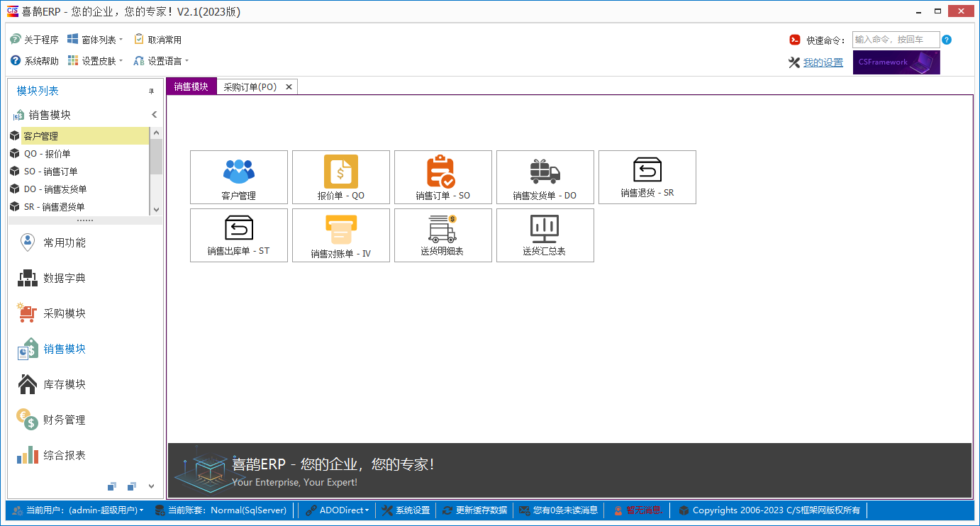The height and width of the screenshot is (526, 980).
Task: Open the 报价单 - QO icon
Action: click(x=340, y=177)
